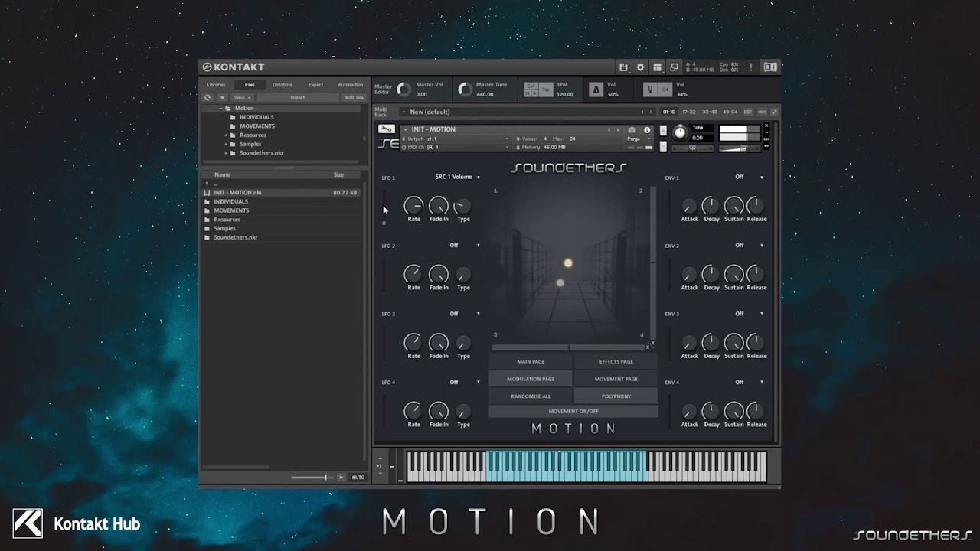Click the rack resize icon next to AUX
980x551 pixels.
pyautogui.click(x=774, y=112)
